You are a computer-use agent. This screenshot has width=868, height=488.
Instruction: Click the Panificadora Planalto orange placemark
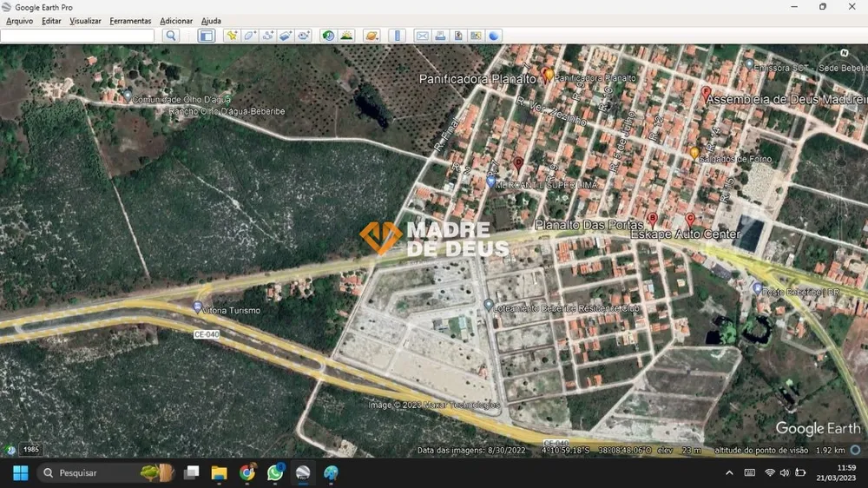click(548, 74)
